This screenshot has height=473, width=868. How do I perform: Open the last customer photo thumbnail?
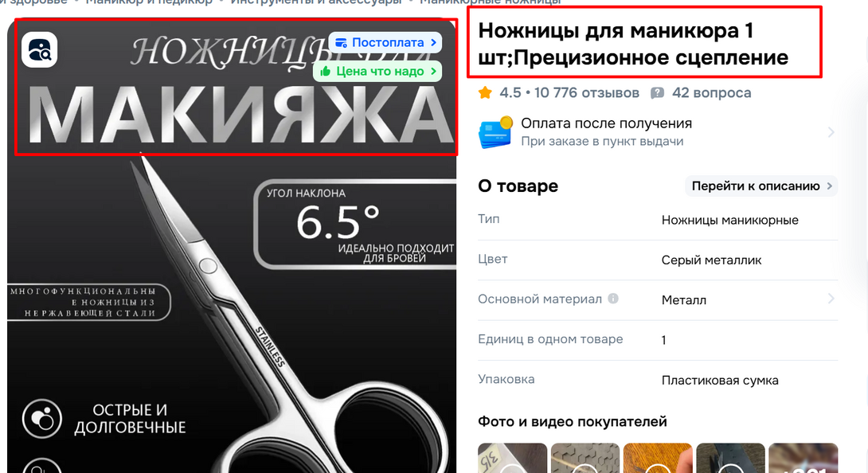coord(803,458)
